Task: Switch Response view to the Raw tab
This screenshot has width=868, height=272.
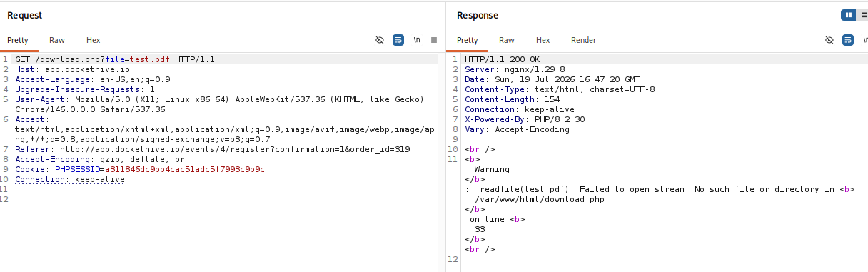Action: (x=507, y=40)
